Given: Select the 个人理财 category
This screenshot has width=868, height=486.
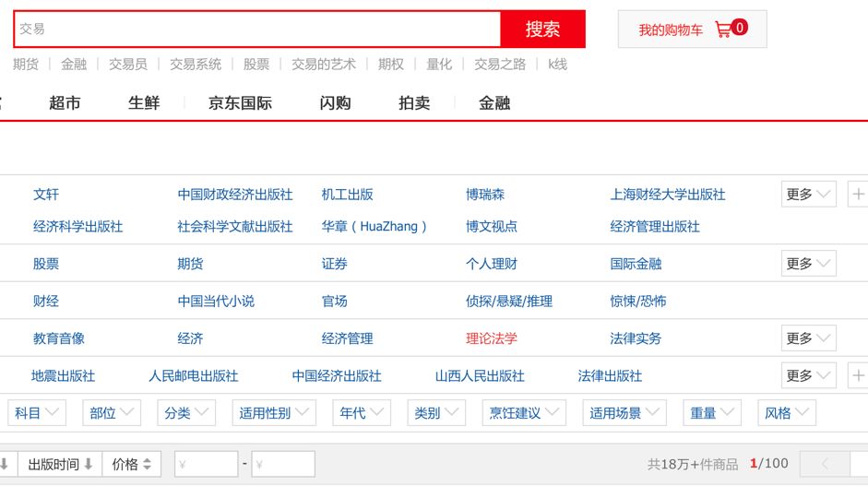Looking at the screenshot, I should coord(492,264).
